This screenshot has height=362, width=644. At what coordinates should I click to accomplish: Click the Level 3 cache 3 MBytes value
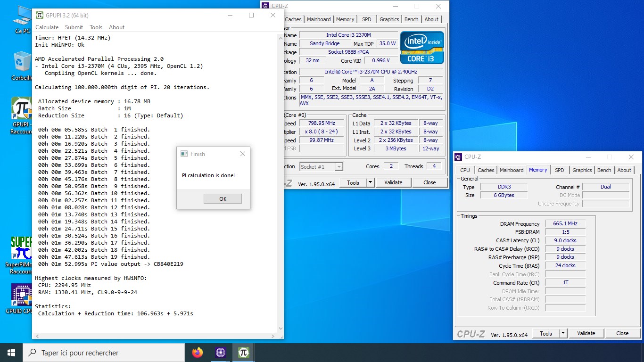[395, 148]
